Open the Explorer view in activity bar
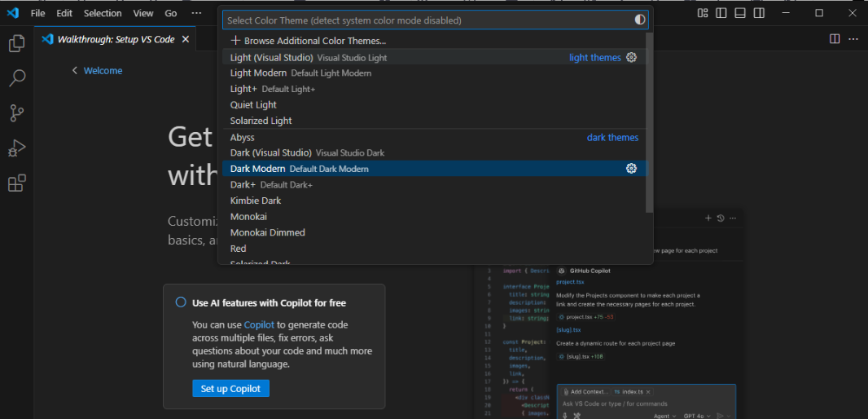Image resolution: width=868 pixels, height=419 pixels. (x=16, y=43)
